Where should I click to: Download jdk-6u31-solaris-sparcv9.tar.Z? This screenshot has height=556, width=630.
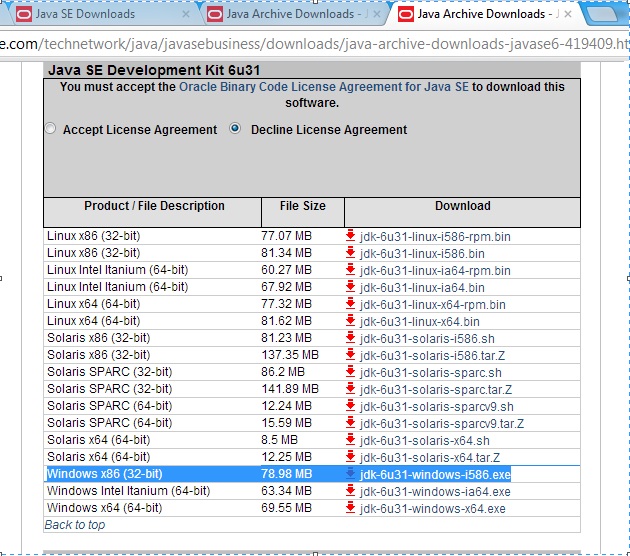442,423
